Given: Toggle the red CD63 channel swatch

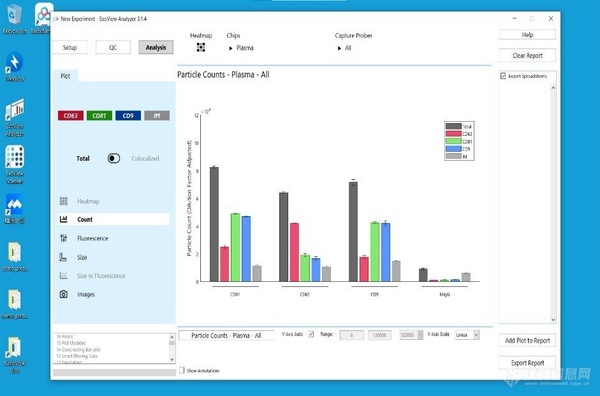Looking at the screenshot, I should [x=71, y=116].
